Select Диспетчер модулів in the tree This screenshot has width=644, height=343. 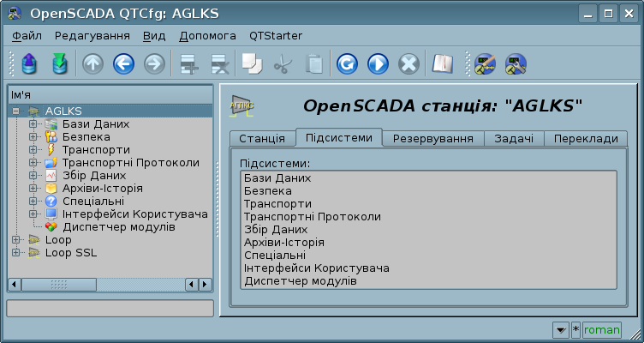point(118,227)
